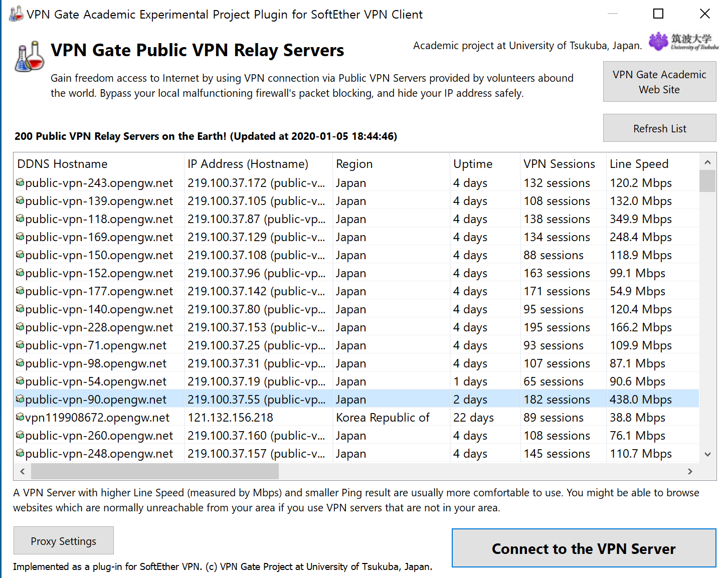Maximize the VPN Gate window
The width and height of the screenshot is (728, 578).
coord(658,14)
